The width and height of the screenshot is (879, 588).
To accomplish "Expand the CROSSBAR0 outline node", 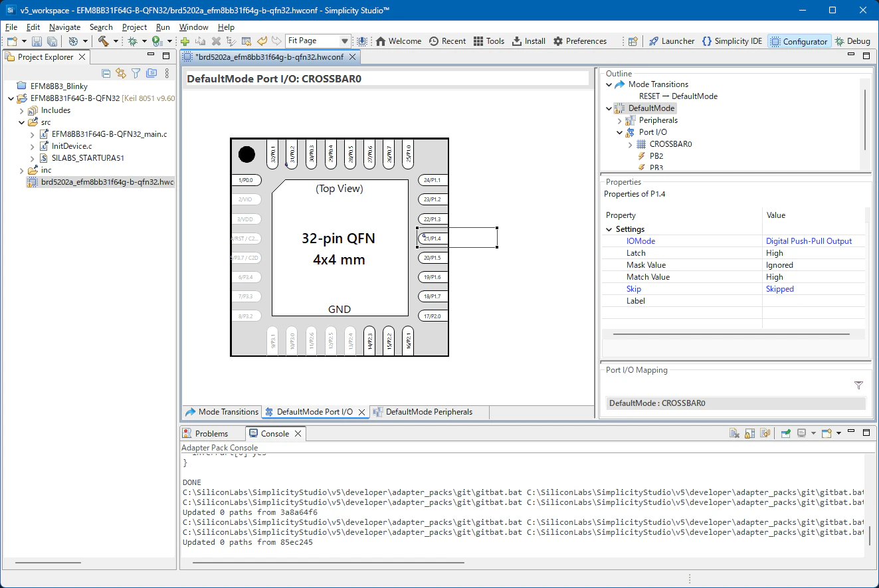I will click(x=631, y=144).
